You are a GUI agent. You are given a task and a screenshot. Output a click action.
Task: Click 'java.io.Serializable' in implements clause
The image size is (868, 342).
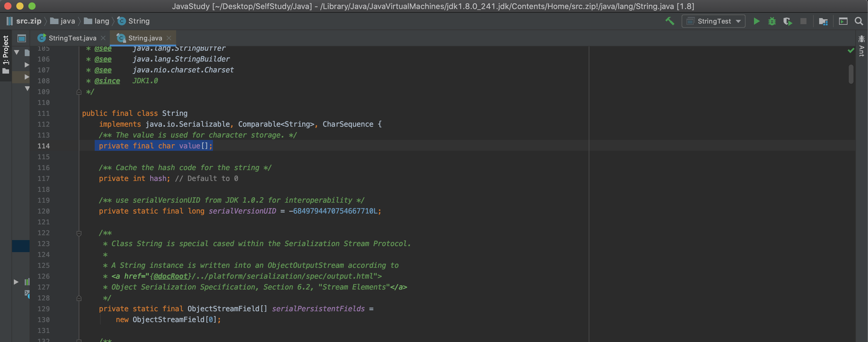[x=188, y=124]
